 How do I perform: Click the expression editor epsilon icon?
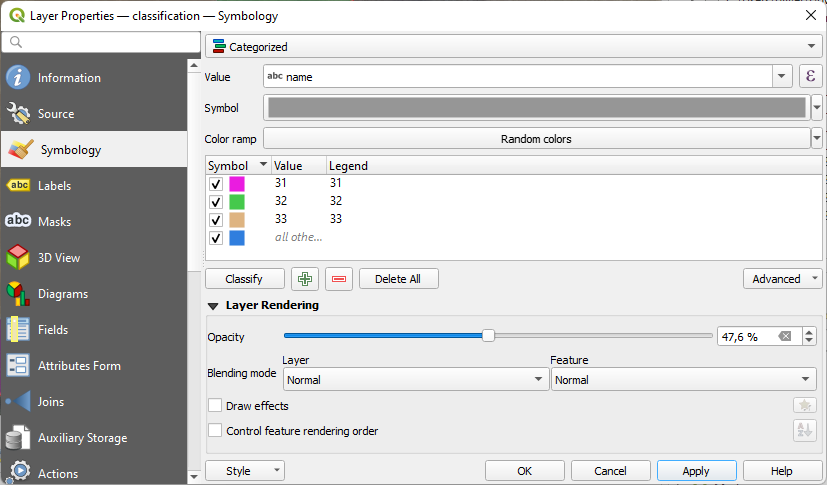pos(810,77)
